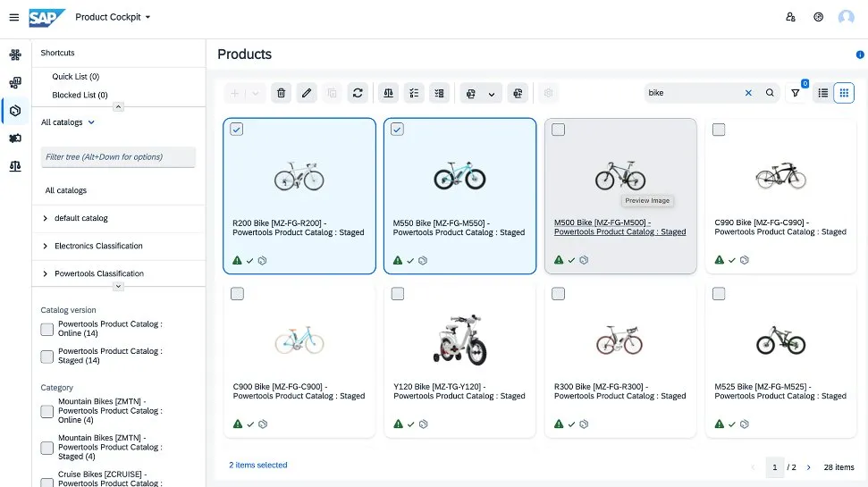Click the search magnifier icon
The height and width of the screenshot is (487, 868).
[770, 93]
